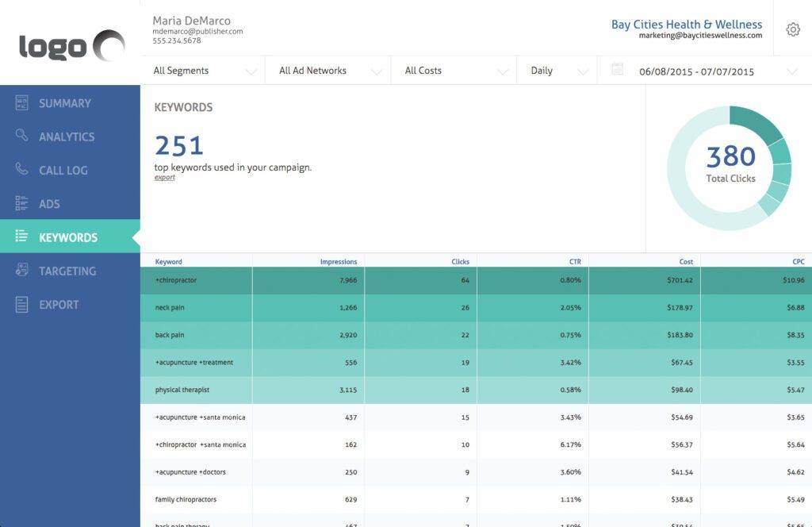Sort table by Keyword column header

pyautogui.click(x=168, y=262)
